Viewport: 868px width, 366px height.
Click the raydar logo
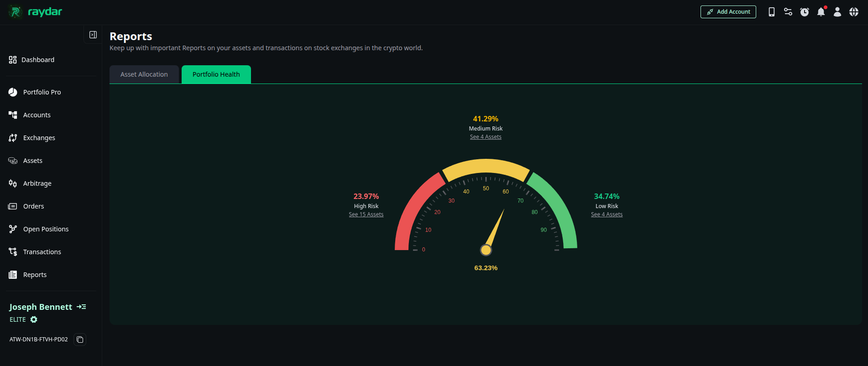35,11
